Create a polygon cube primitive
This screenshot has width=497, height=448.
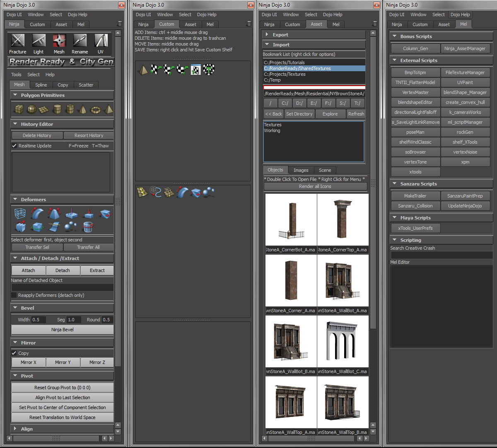point(19,109)
